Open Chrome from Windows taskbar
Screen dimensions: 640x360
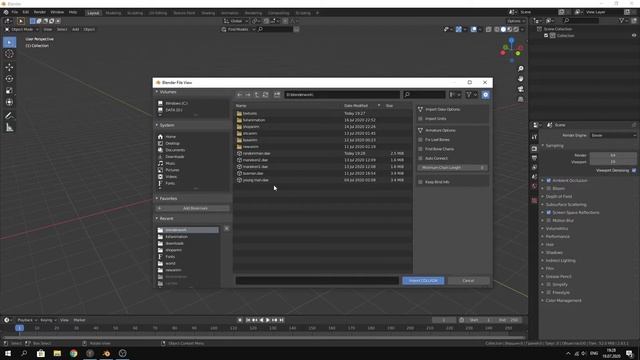[x=73, y=353]
